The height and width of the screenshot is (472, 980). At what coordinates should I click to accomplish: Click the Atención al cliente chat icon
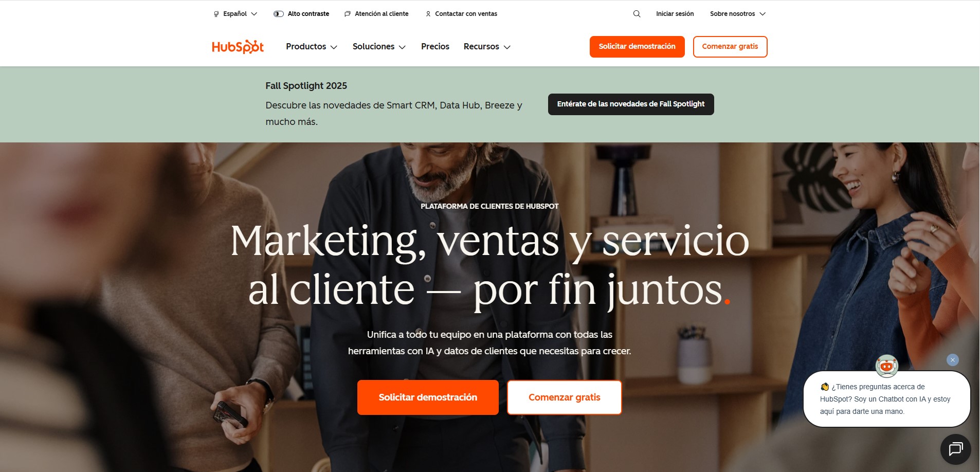point(348,14)
